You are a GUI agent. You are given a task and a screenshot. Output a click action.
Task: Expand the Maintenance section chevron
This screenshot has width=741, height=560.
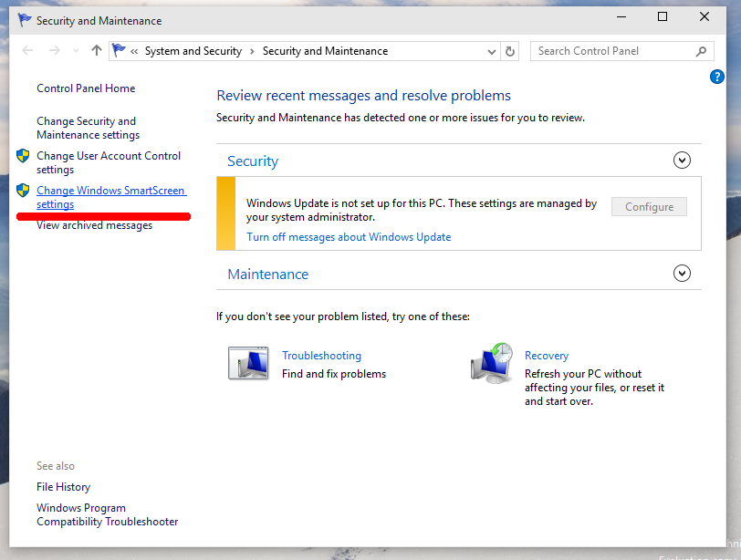pos(682,273)
